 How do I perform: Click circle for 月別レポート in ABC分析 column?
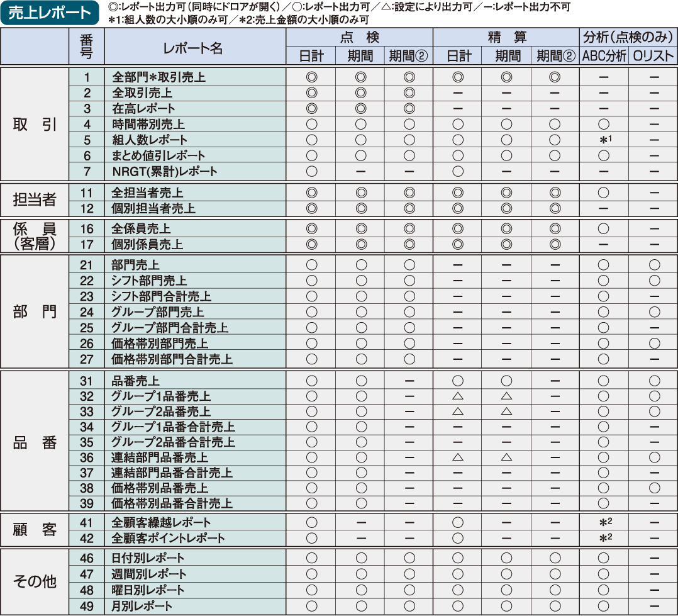tap(604, 606)
